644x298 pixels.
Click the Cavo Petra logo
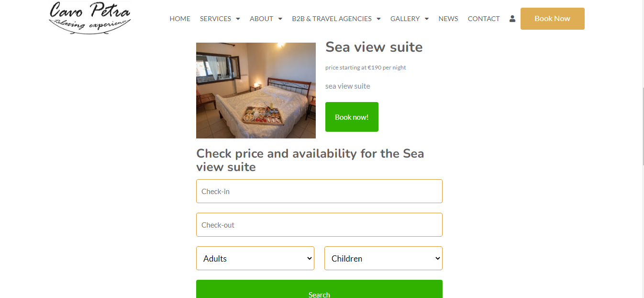point(90,17)
